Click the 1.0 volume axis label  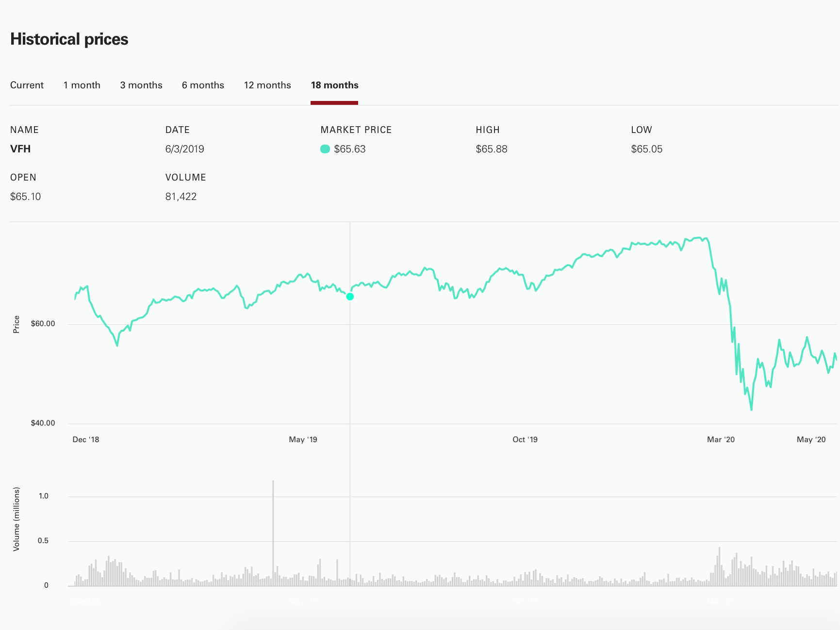[x=44, y=496]
